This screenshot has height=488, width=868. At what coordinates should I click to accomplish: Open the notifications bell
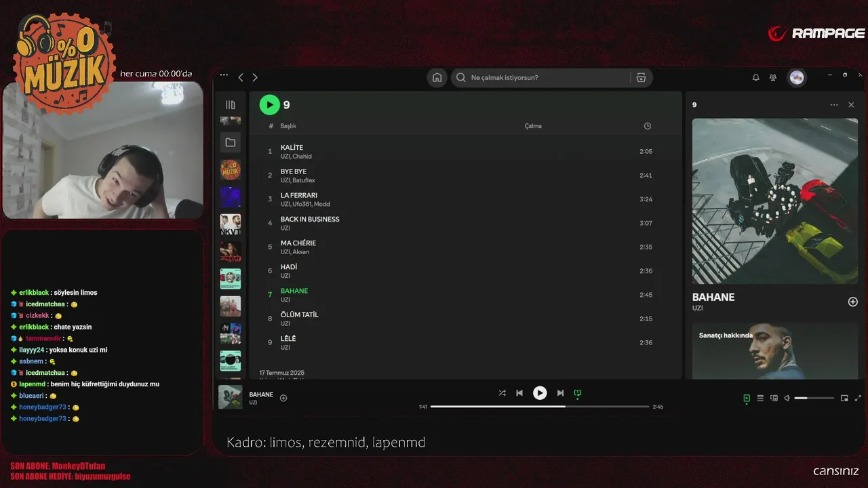click(x=755, y=77)
